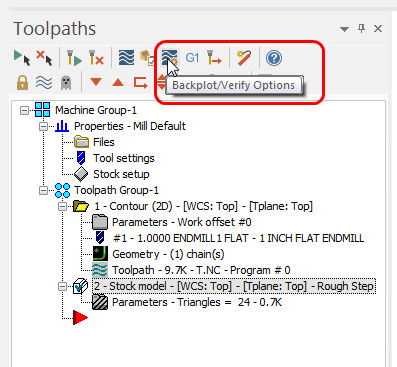Open Files under Properties
The image size is (397, 367).
pos(104,142)
